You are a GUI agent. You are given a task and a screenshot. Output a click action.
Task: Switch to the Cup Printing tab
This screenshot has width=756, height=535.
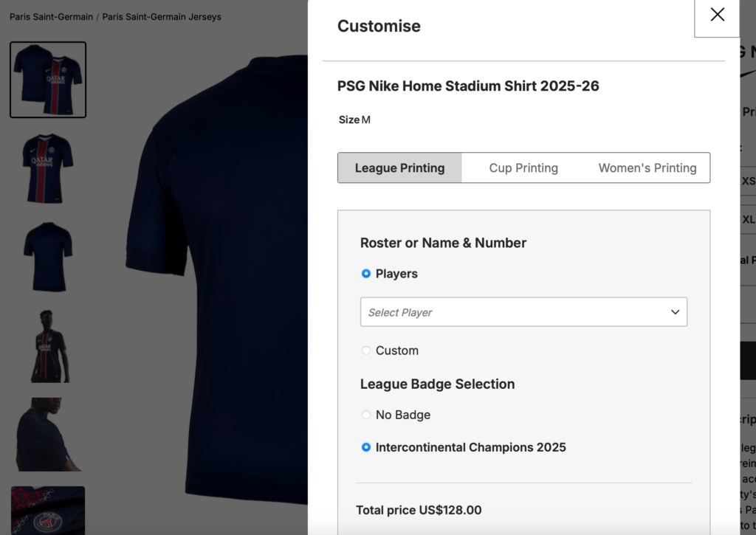[x=523, y=168]
